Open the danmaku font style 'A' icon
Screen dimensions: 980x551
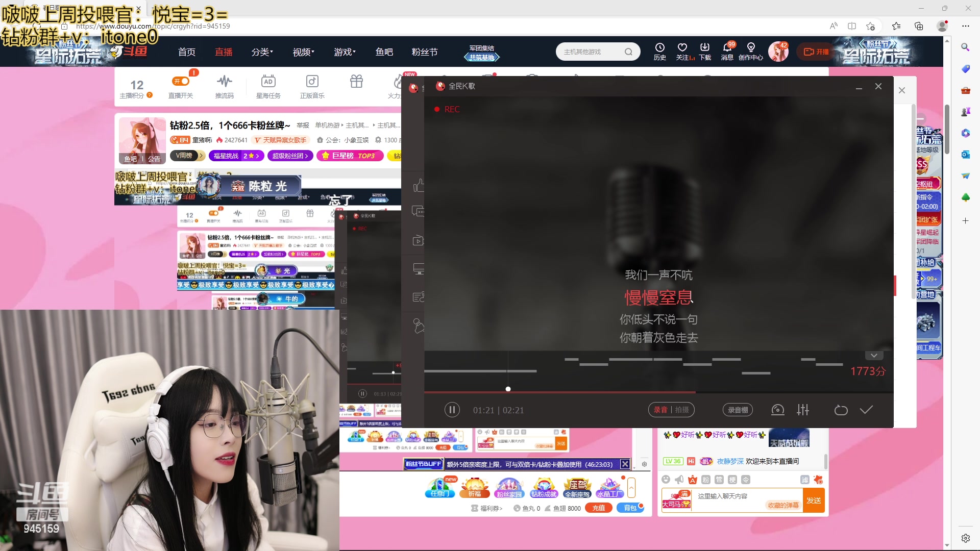(x=693, y=480)
